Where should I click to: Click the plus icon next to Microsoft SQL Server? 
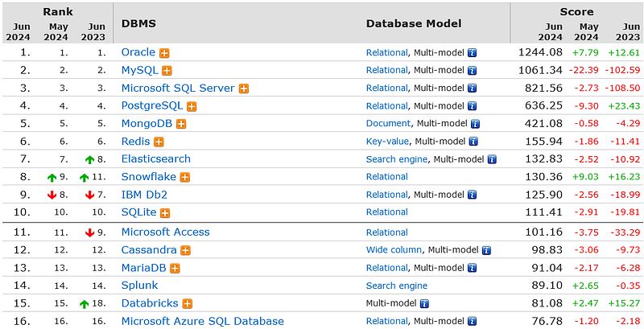[244, 88]
